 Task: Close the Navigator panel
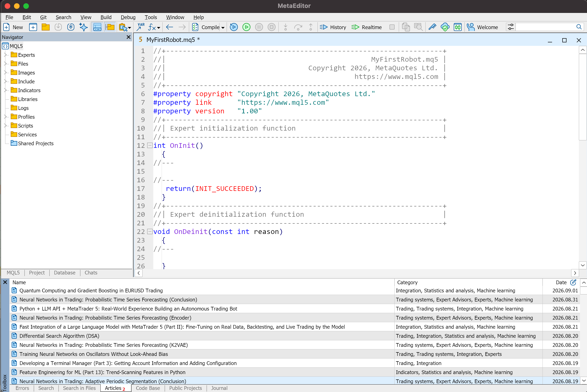tap(129, 37)
